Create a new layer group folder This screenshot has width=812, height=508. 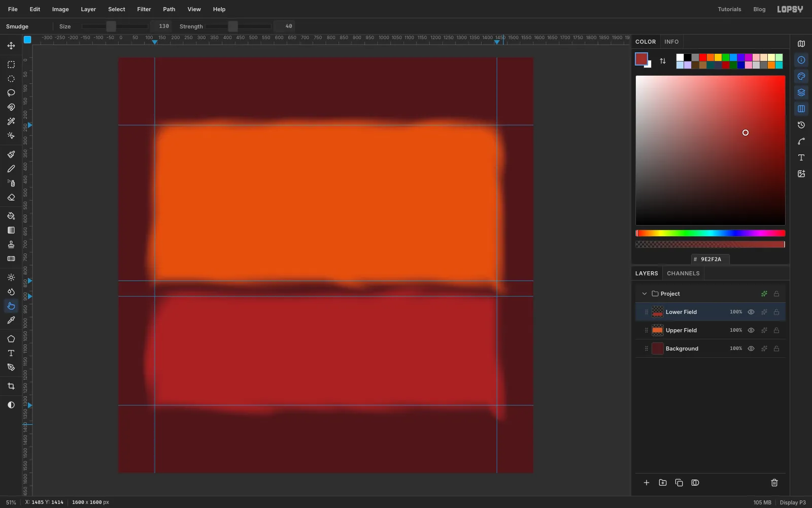663,483
